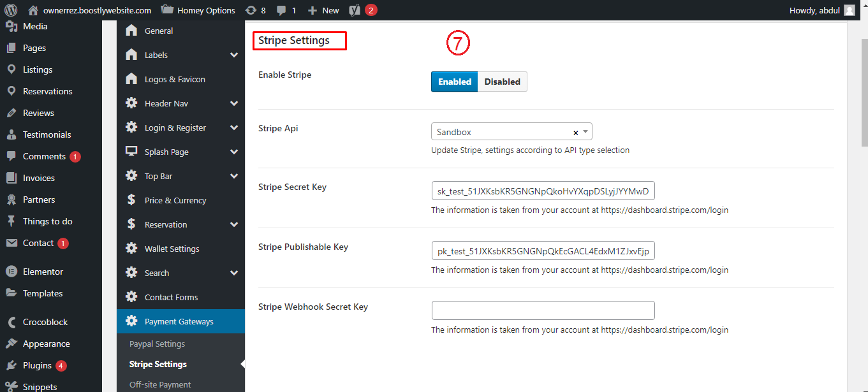Open Paypal Settings sub-tab

tap(157, 344)
